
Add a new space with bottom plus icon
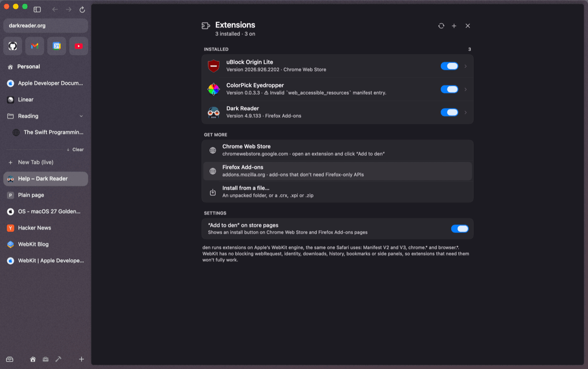pos(81,359)
